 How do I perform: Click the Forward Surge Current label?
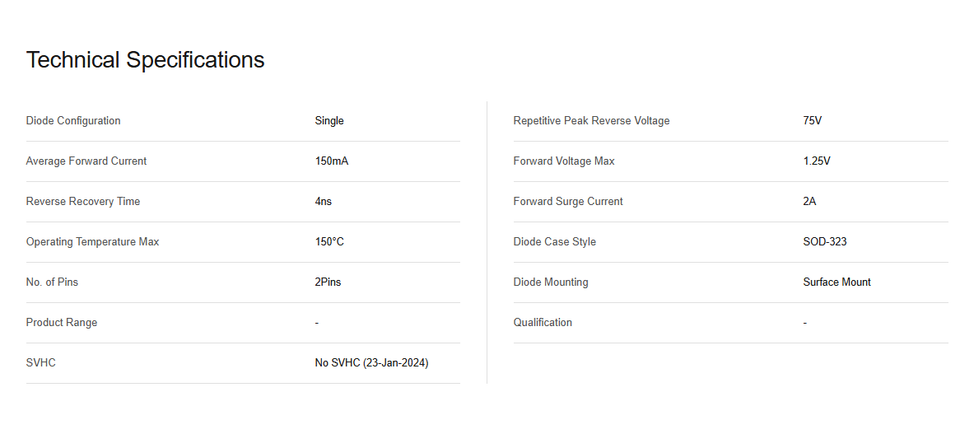[568, 201]
